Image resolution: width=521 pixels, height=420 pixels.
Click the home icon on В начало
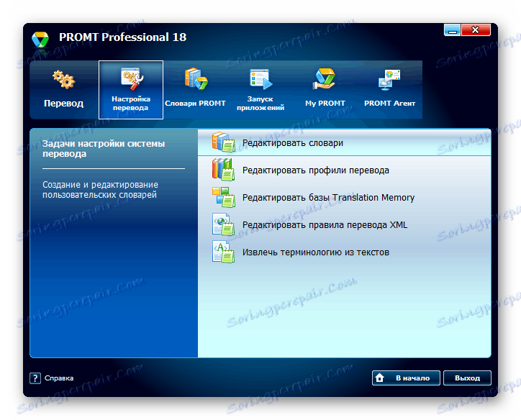(x=380, y=378)
